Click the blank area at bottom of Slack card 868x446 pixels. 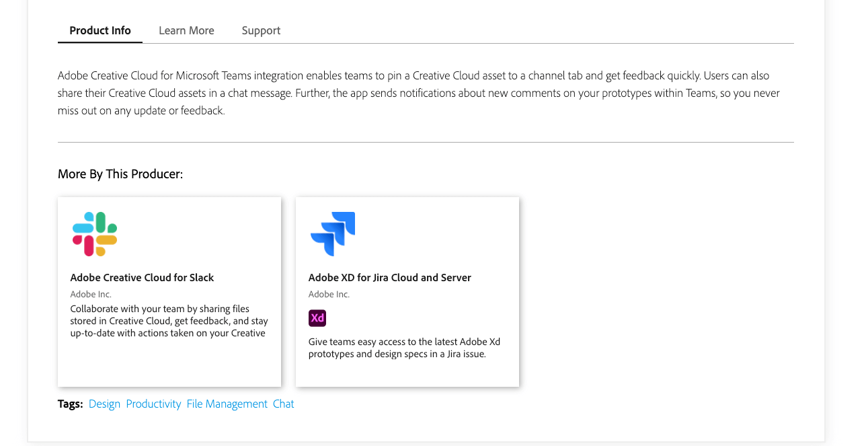click(x=169, y=365)
